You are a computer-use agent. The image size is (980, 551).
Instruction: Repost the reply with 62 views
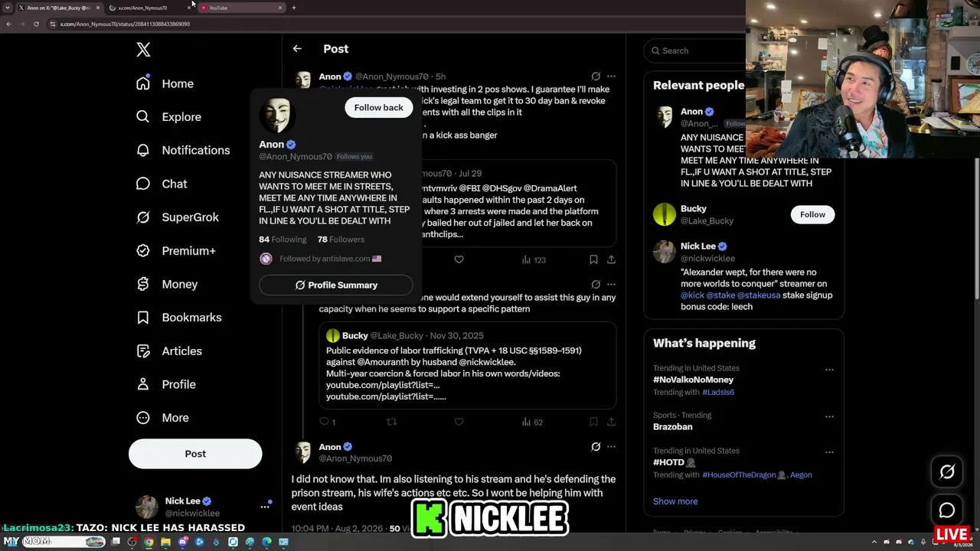click(x=391, y=422)
